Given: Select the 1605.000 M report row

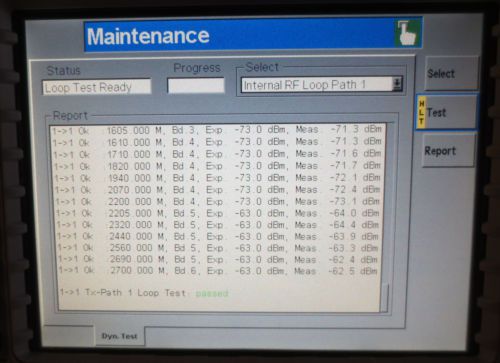Looking at the screenshot, I should tap(217, 130).
